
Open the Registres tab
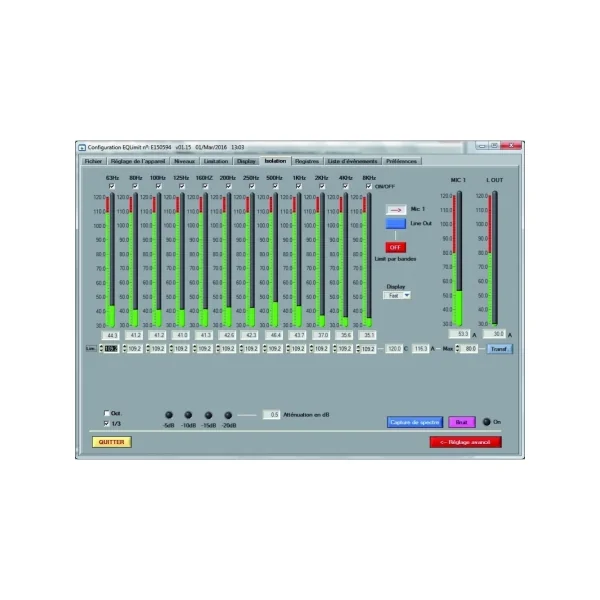coord(307,161)
